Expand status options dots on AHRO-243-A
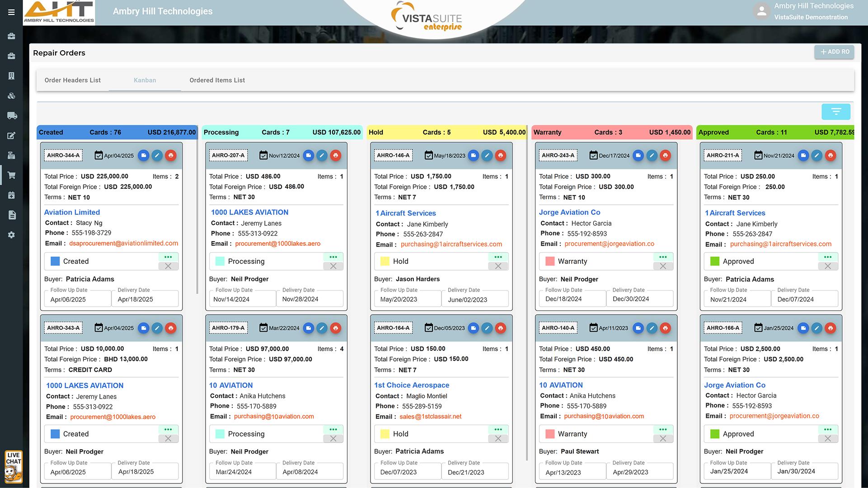868x488 pixels. tap(663, 257)
